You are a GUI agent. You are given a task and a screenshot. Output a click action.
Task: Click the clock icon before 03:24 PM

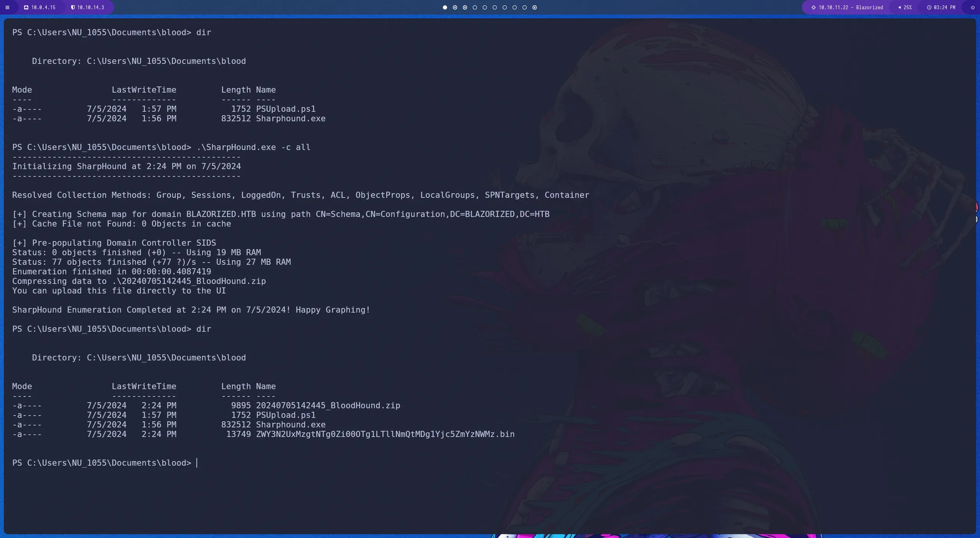pyautogui.click(x=930, y=7)
